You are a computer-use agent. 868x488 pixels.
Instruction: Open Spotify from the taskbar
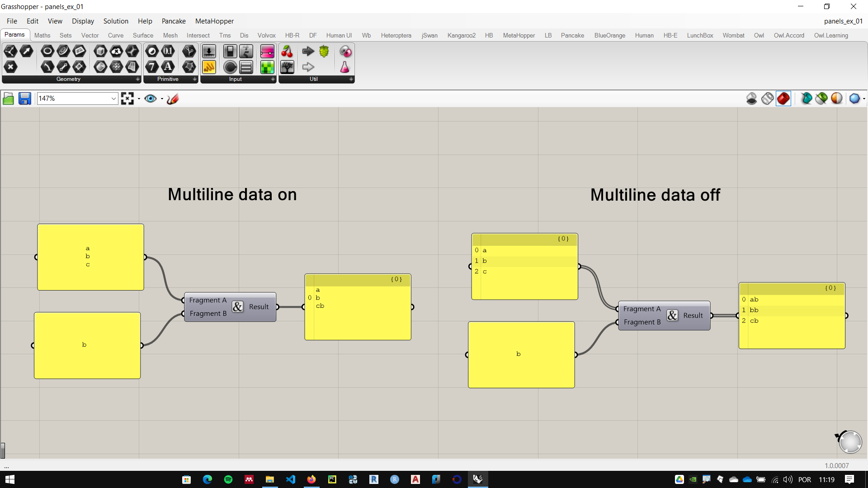[228, 479]
